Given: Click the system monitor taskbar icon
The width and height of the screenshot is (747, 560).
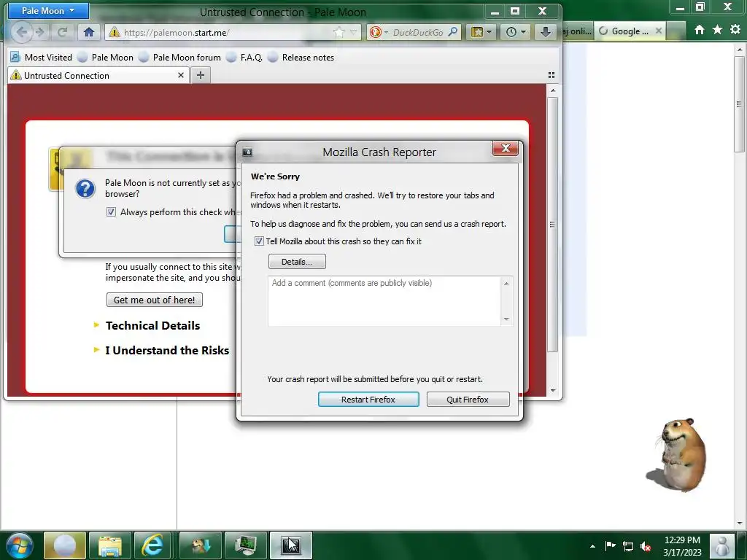Looking at the screenshot, I should pyautogui.click(x=245, y=545).
